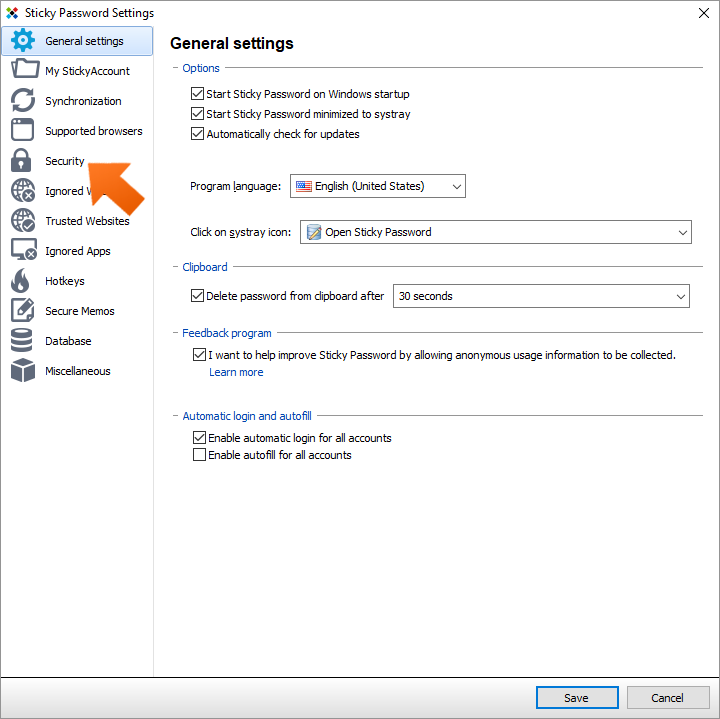Click the Ignored Apps monitor icon
This screenshot has width=720, height=719.
coord(24,249)
